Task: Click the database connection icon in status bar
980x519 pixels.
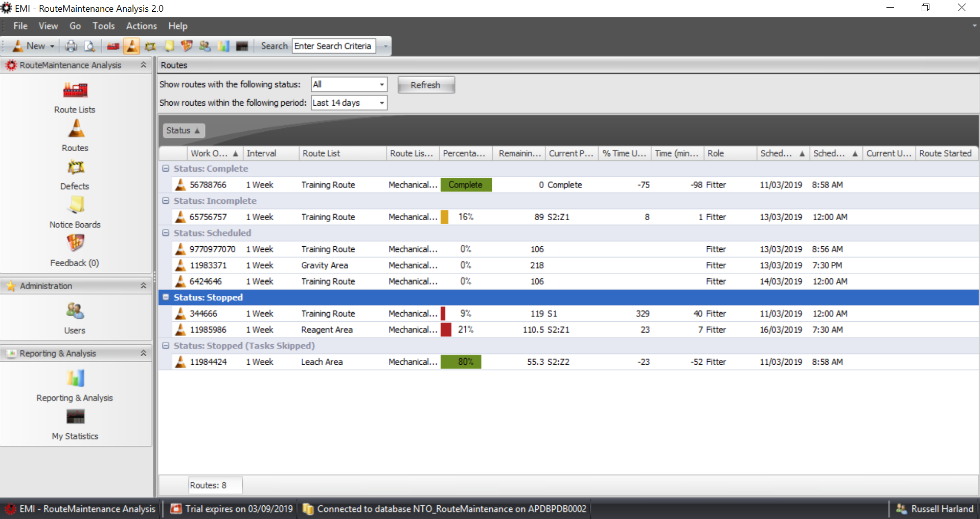Action: pos(308,509)
